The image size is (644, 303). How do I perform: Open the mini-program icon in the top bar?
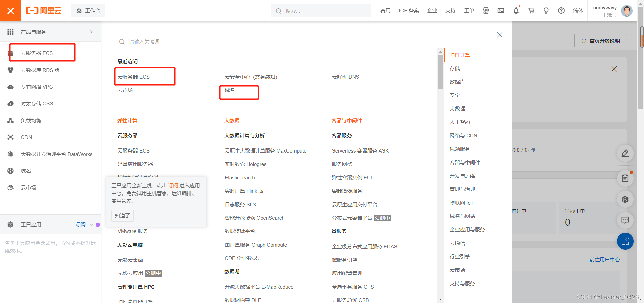pyautogui.click(x=486, y=11)
